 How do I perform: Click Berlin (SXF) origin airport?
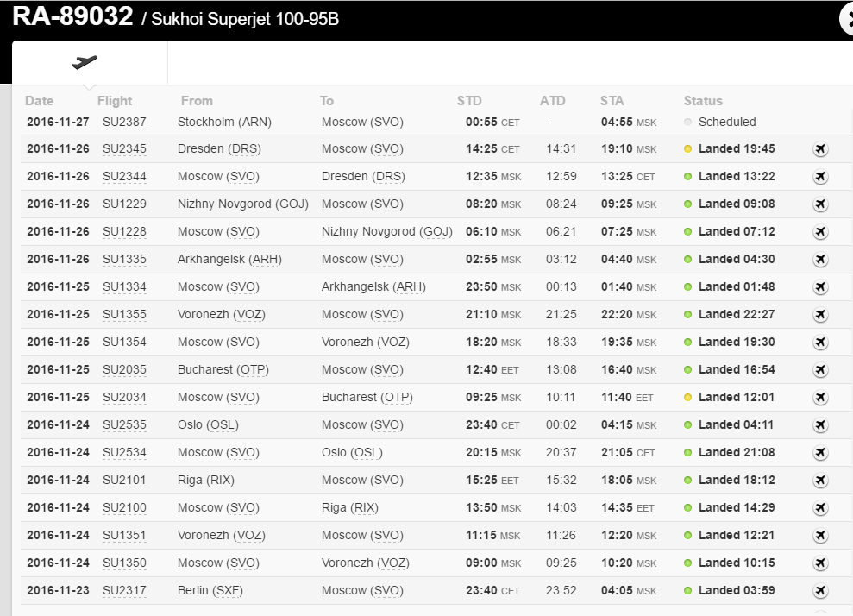pos(210,592)
